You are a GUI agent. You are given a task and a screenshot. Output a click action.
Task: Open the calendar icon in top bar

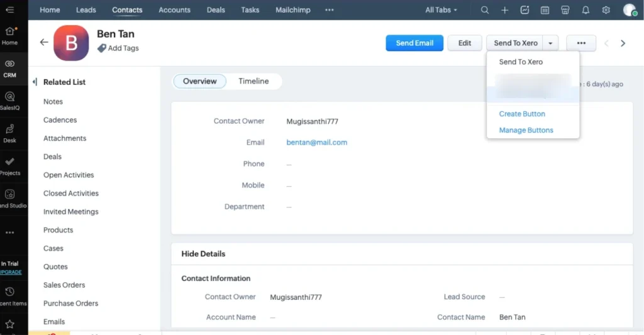[x=545, y=10]
